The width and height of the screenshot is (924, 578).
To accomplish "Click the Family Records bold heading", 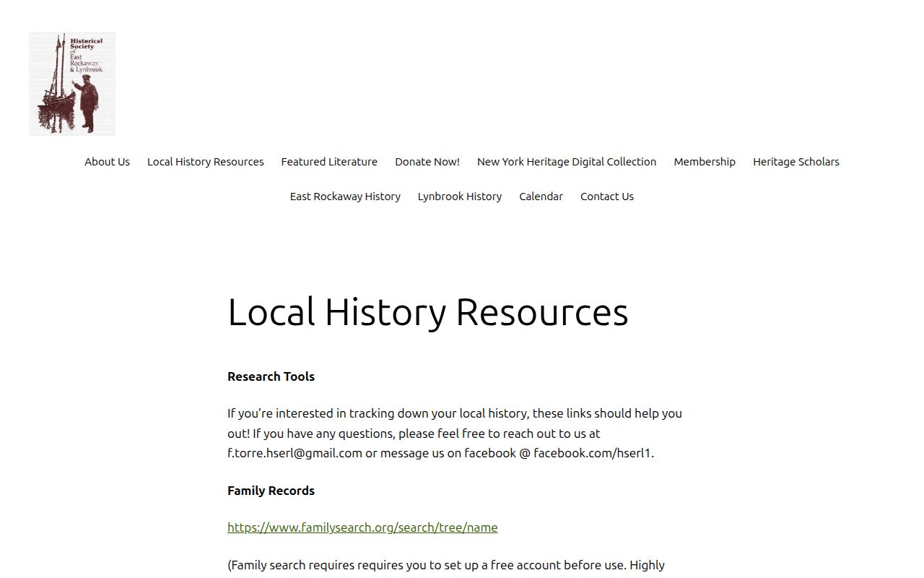I will click(271, 491).
